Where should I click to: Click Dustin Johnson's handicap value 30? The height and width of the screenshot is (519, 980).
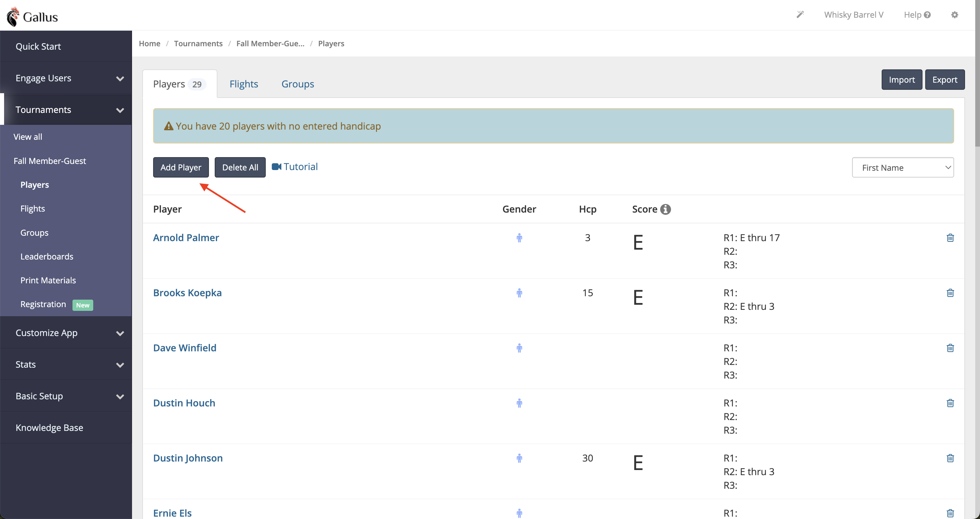click(x=587, y=458)
